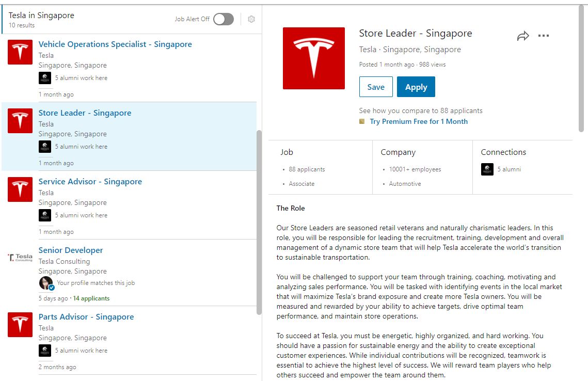Toggle the Job Alert switch on
The height and width of the screenshot is (381, 588).
[x=224, y=19]
